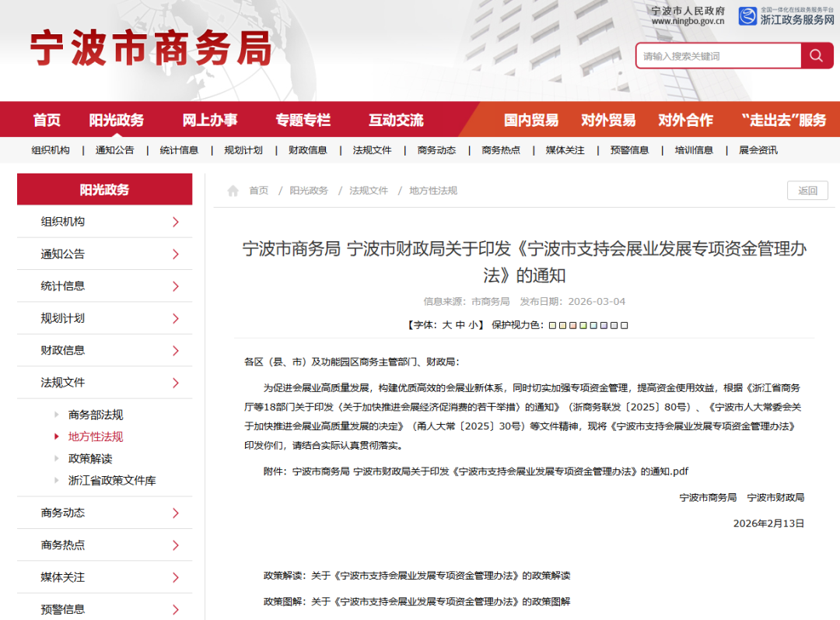840x620 pixels.
Task: Open the 阳光政务 main nav item
Action: tap(117, 120)
